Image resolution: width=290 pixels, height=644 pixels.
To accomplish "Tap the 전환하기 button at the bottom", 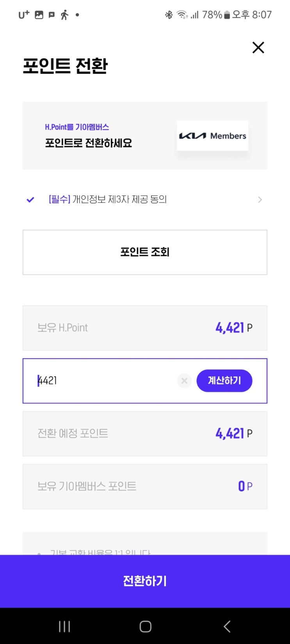I will tap(145, 581).
